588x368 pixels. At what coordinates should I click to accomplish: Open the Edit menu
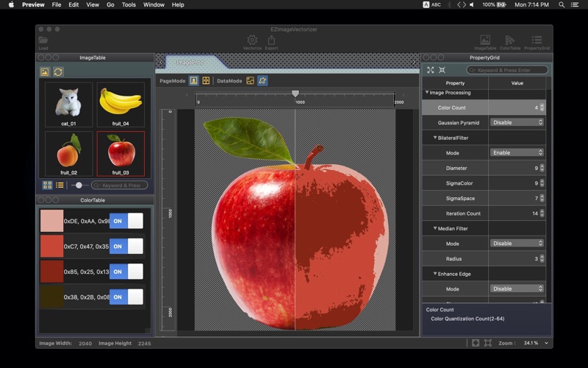[73, 5]
